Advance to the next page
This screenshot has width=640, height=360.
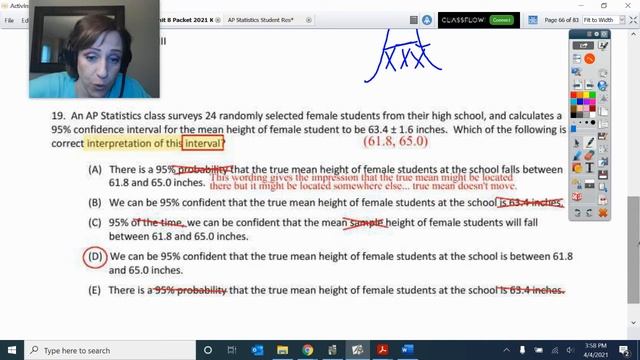click(589, 86)
